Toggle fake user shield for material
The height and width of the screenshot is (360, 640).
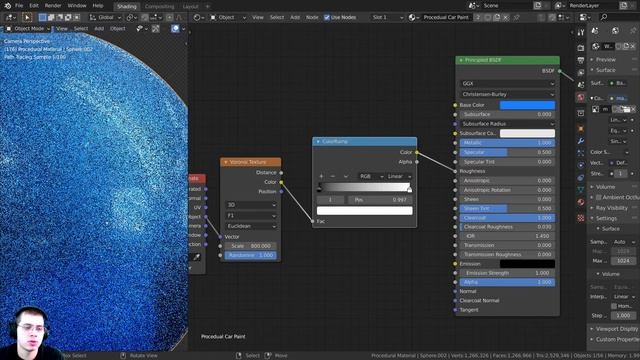point(487,18)
